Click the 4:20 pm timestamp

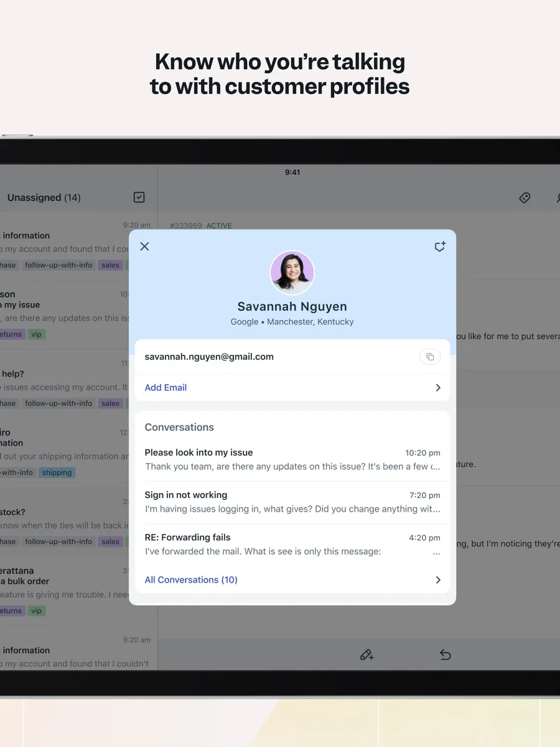click(x=425, y=538)
